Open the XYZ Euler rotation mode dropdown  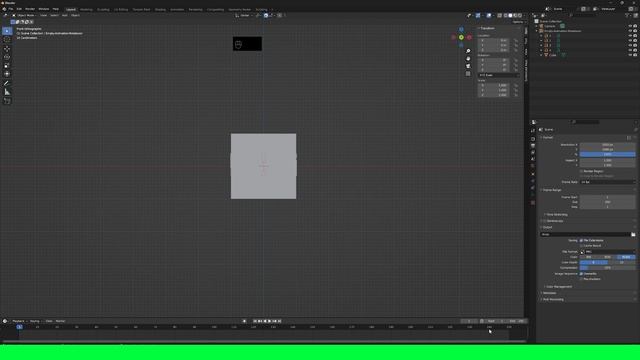pyautogui.click(x=499, y=75)
